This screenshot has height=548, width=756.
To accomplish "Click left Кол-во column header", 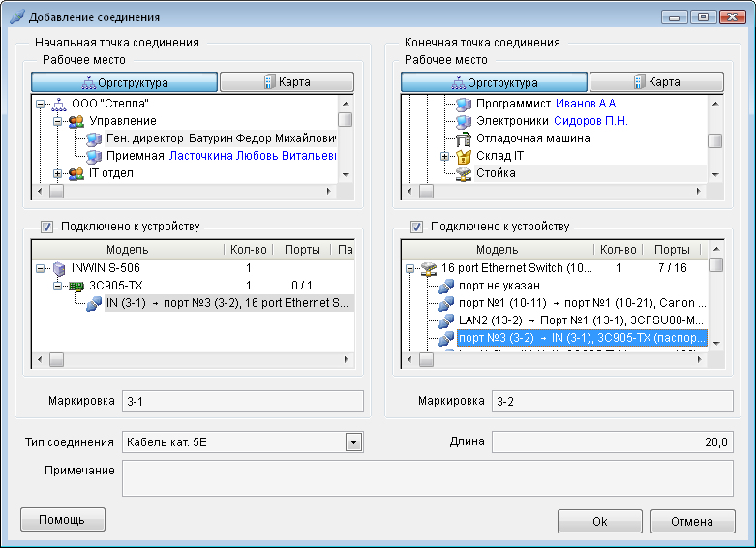I will tap(249, 250).
